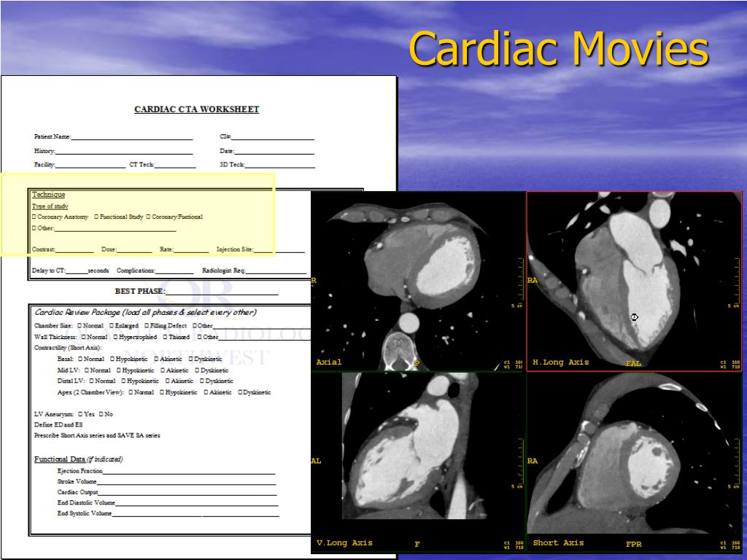This screenshot has height=560, width=747.
Task: Check the Other box under Type of study
Action: tap(34, 228)
